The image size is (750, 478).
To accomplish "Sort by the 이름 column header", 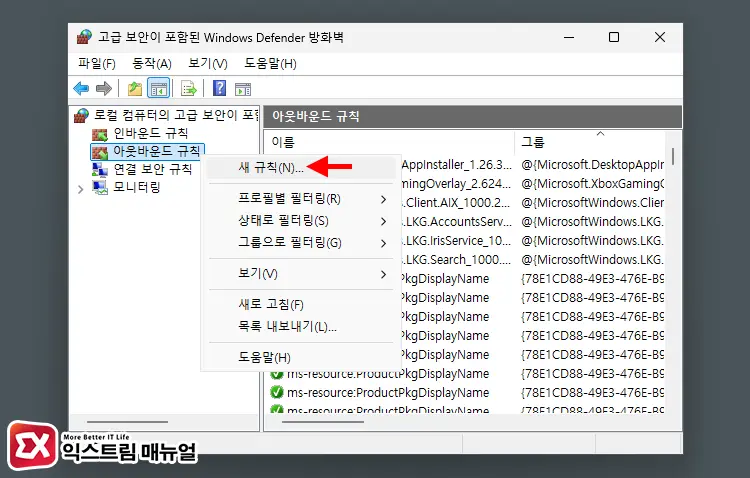I will 389,142.
